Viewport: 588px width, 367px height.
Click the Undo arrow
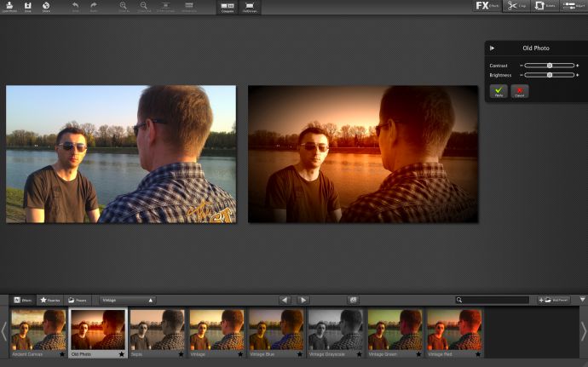coord(75,6)
